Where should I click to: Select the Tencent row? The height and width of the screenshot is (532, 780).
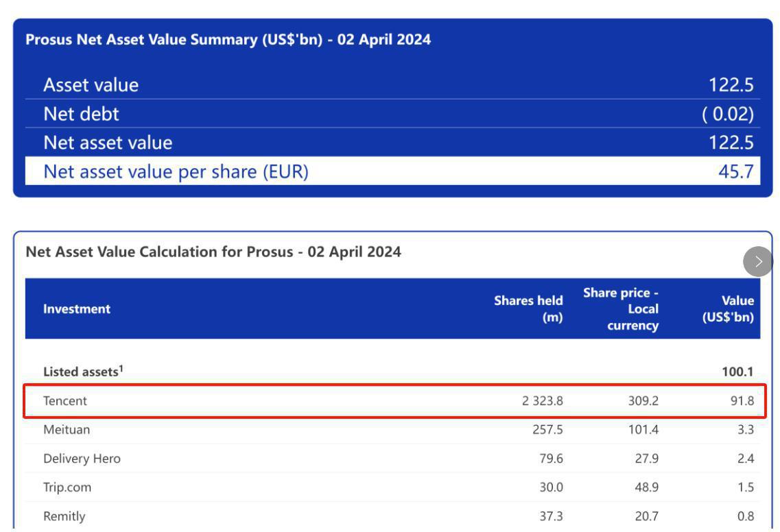[394, 401]
